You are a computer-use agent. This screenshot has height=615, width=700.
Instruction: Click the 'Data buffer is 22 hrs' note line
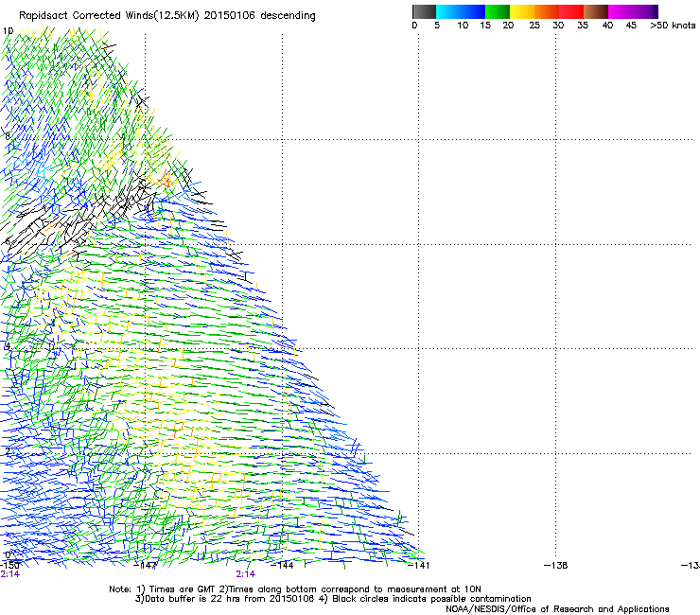coord(333,599)
